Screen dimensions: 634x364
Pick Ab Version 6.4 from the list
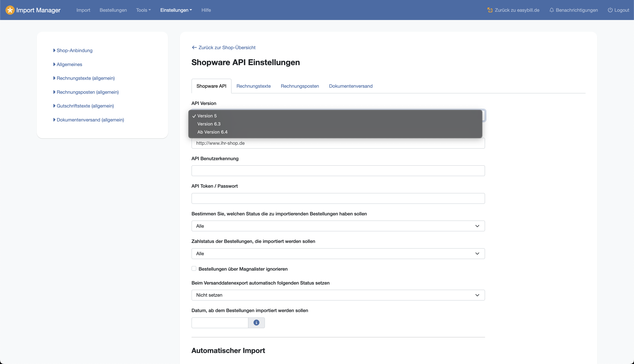tap(335, 132)
